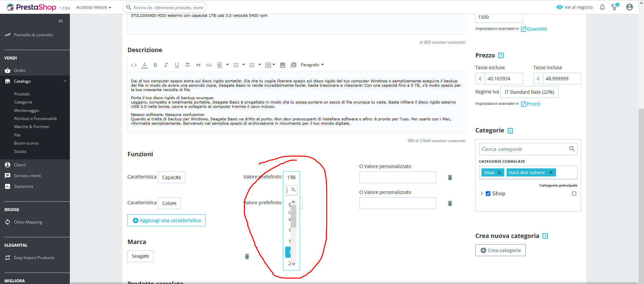The height and width of the screenshot is (284, 644).
Task: Open the Colore feature dropdown
Action: [169, 203]
